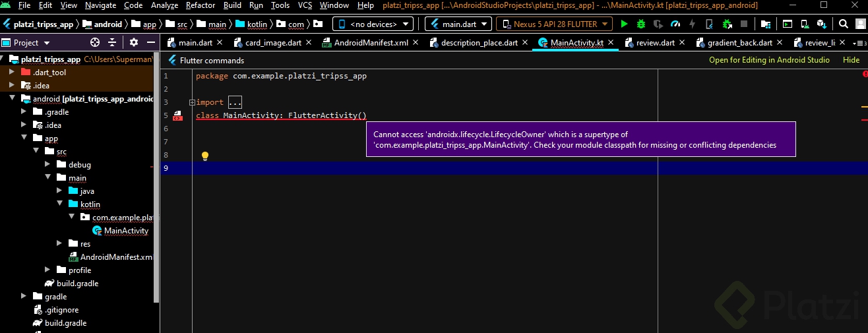
Task: Close the MainActivity.kt tab
Action: pos(611,43)
